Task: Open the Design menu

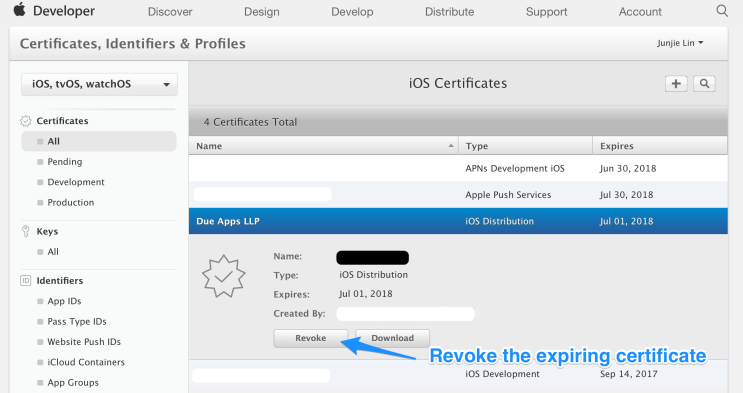Action: 262,12
